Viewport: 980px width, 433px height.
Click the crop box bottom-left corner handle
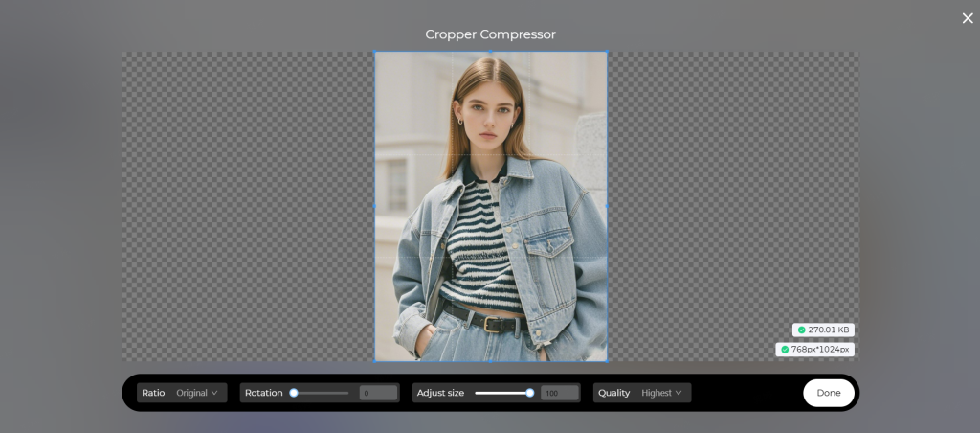tap(375, 361)
